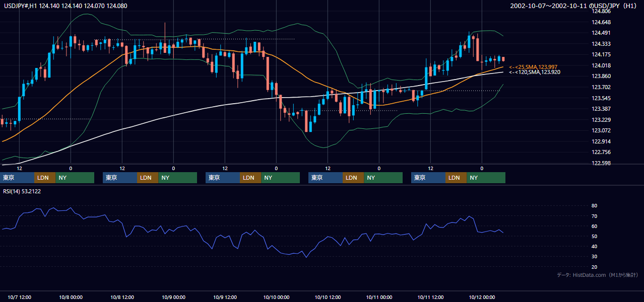Click the 10/9 12:00 date label
644x302 pixels.
click(225, 297)
